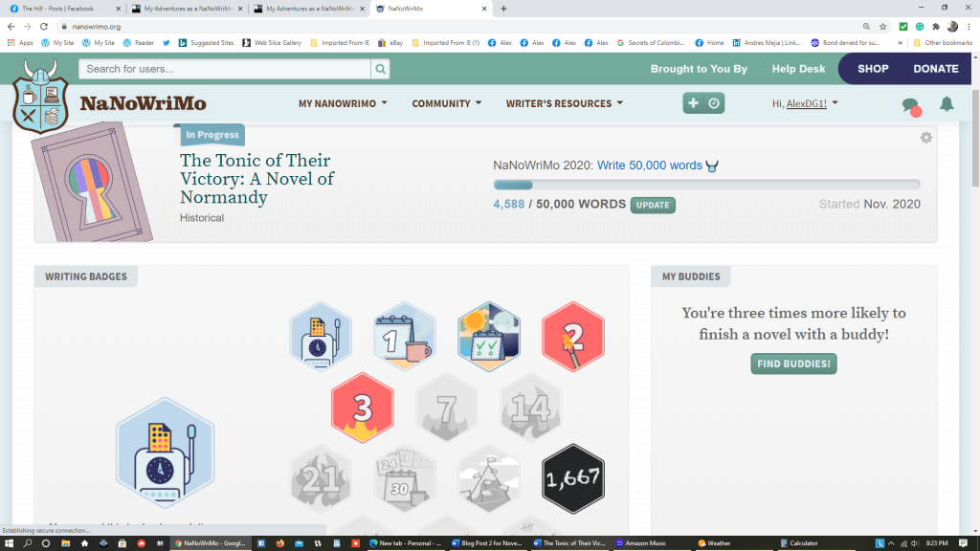Viewport: 980px width, 551px height.
Task: Switch to The Hill Facebook tab
Action: 61,9
